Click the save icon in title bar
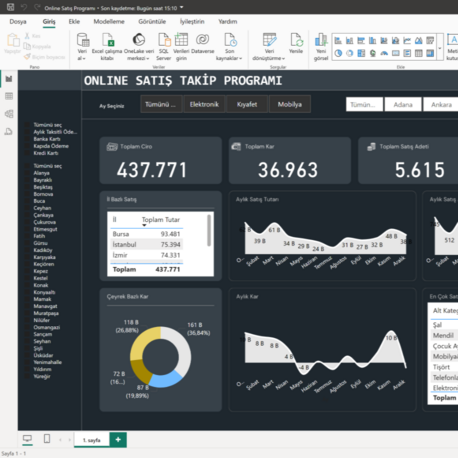The width and height of the screenshot is (458, 458). click(x=10, y=7)
